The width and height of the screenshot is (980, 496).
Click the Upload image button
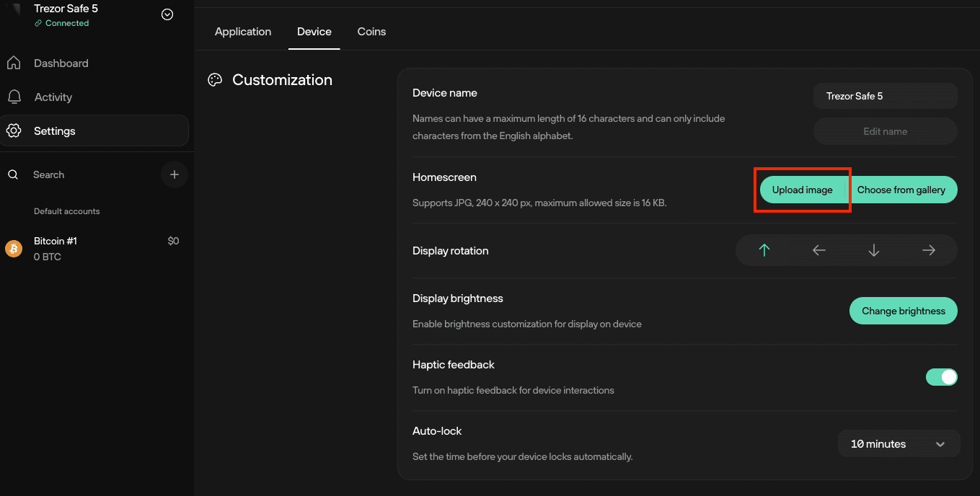coord(802,190)
